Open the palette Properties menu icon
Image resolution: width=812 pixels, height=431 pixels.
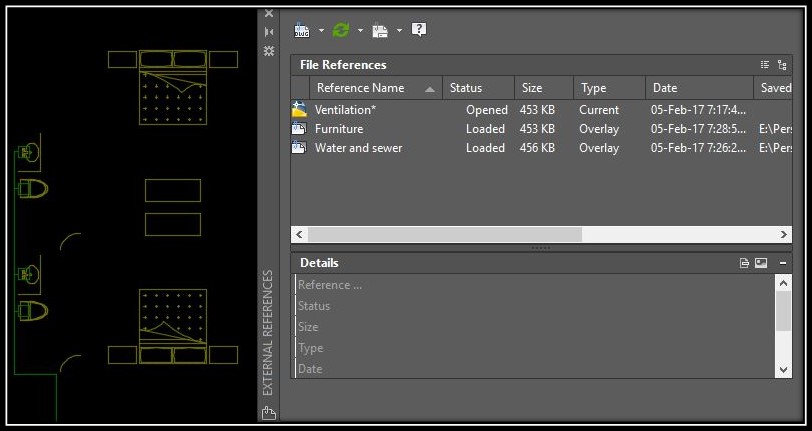269,51
